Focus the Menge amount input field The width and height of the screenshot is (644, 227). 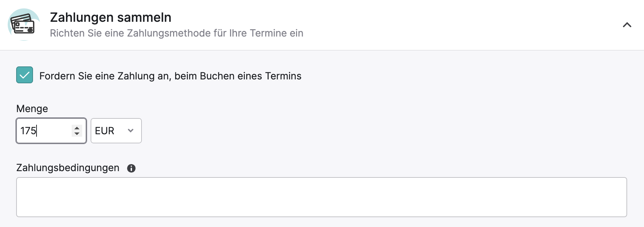(51, 131)
